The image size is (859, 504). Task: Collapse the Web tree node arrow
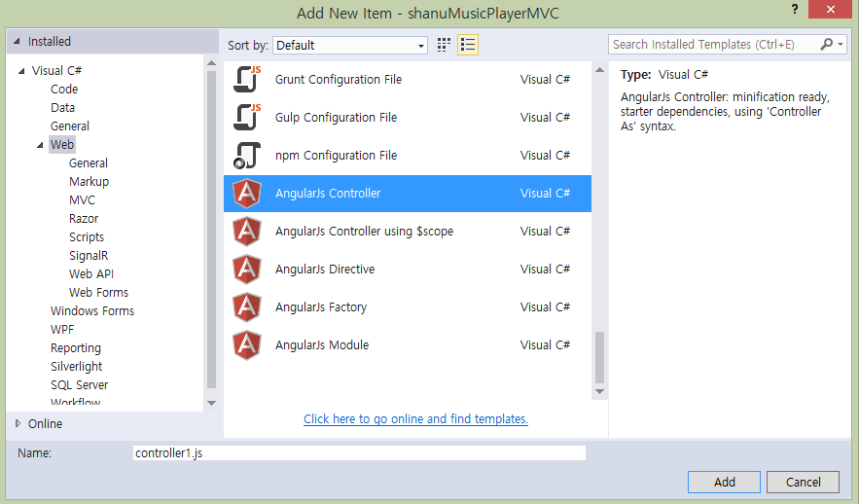coord(40,145)
